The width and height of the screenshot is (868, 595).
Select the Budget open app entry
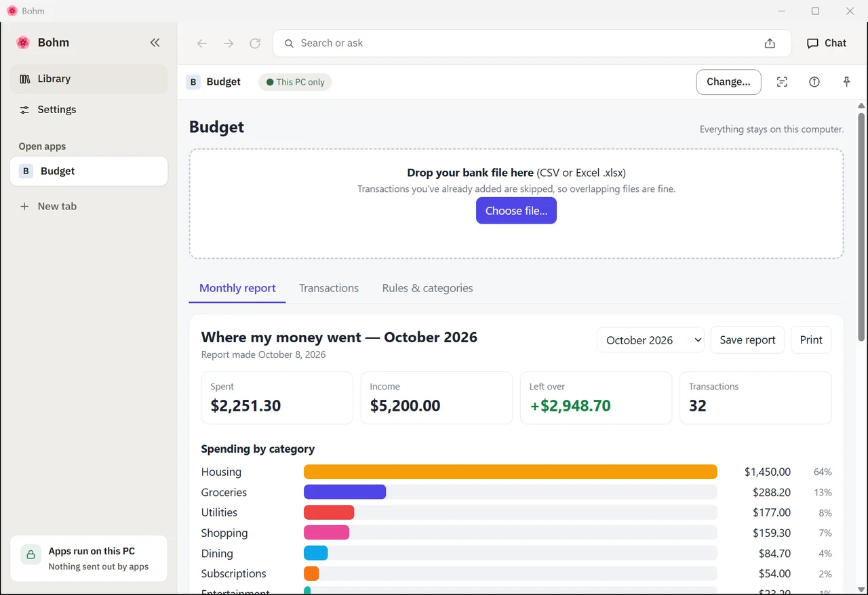click(89, 171)
